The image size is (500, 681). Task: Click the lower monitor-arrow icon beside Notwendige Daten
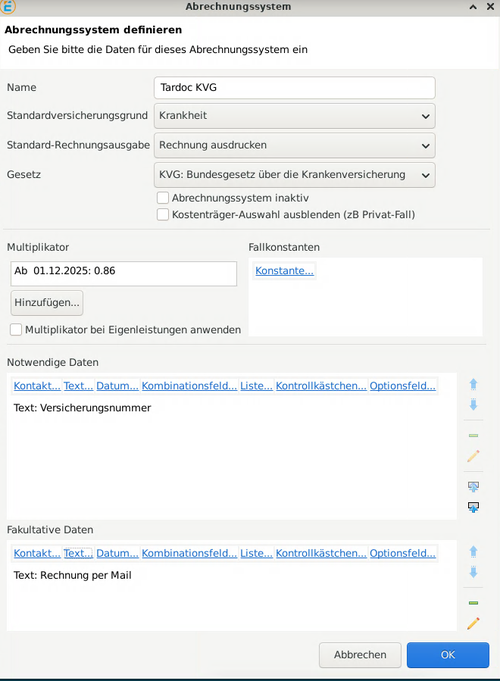[x=474, y=507]
